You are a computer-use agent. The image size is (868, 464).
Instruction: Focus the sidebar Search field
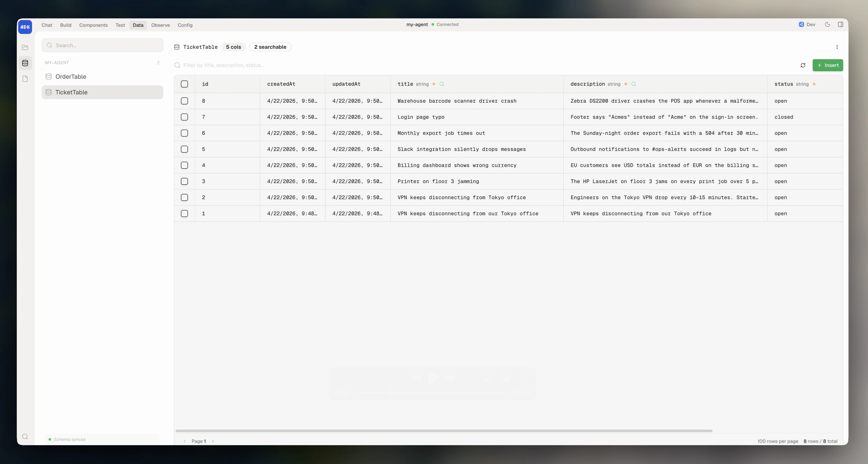[x=102, y=45]
